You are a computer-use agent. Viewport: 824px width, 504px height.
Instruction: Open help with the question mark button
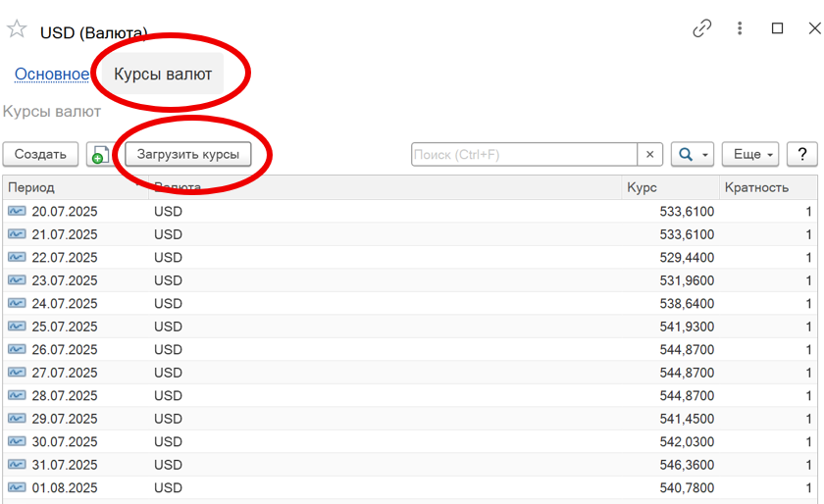pos(802,155)
